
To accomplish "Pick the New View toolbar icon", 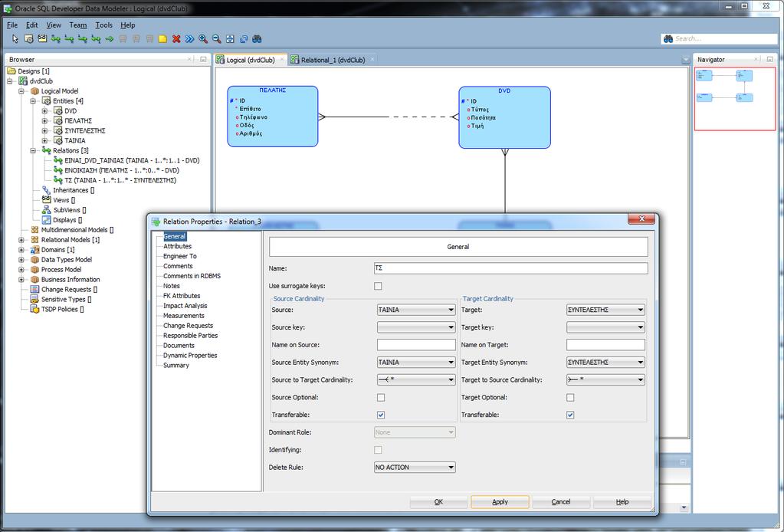I will click(x=42, y=38).
